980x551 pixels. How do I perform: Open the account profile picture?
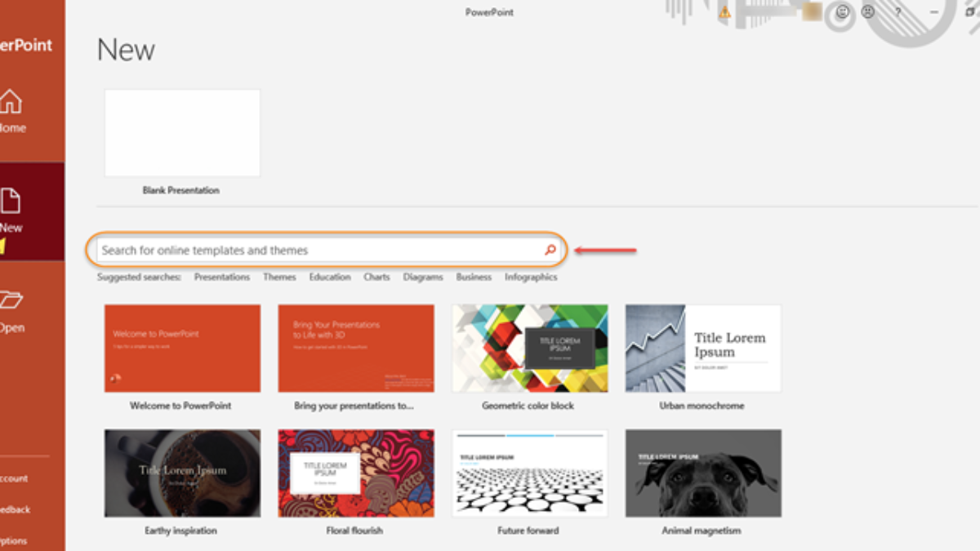click(813, 11)
